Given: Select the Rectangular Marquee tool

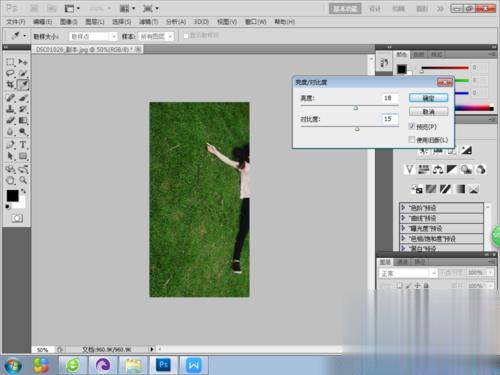Looking at the screenshot, I should 10,62.
